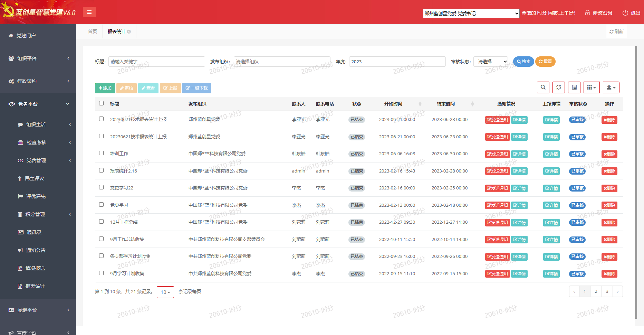The height and width of the screenshot is (335, 644).
Task: Click the 年度 input showing 2023
Action: tap(397, 62)
